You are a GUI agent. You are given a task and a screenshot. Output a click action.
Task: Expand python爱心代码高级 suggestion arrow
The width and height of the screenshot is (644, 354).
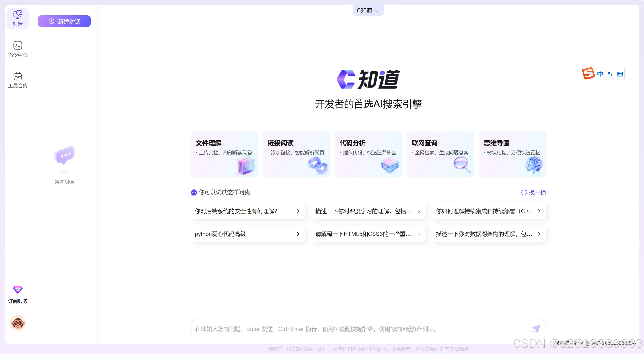coord(298,234)
